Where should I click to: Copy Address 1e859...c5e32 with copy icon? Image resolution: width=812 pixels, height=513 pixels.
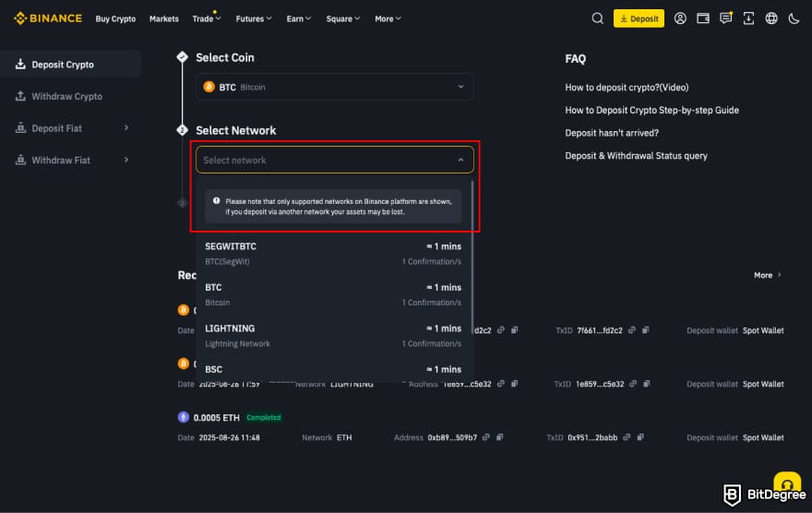coord(514,384)
